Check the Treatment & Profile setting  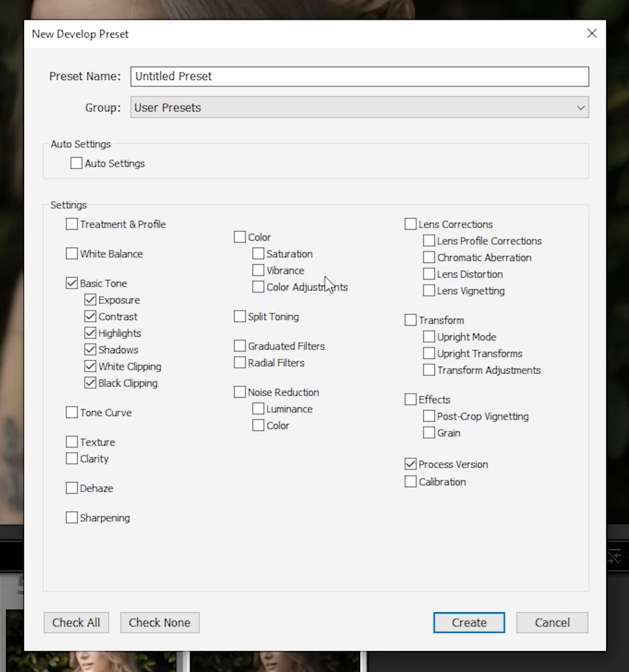71,224
